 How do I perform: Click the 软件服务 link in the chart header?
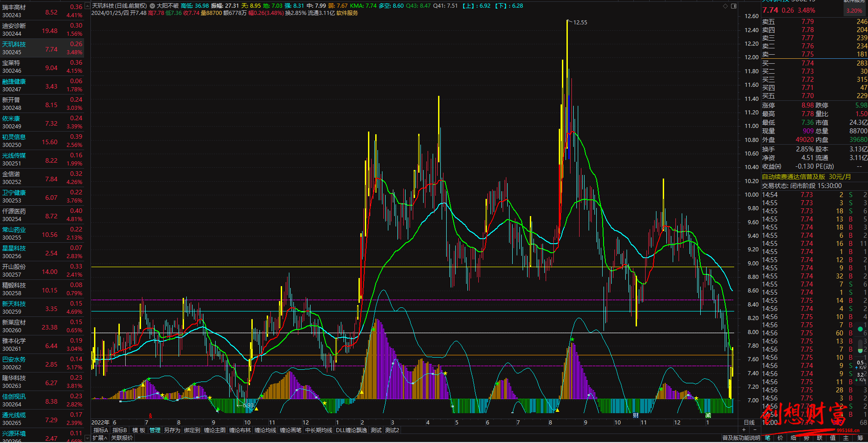click(347, 13)
